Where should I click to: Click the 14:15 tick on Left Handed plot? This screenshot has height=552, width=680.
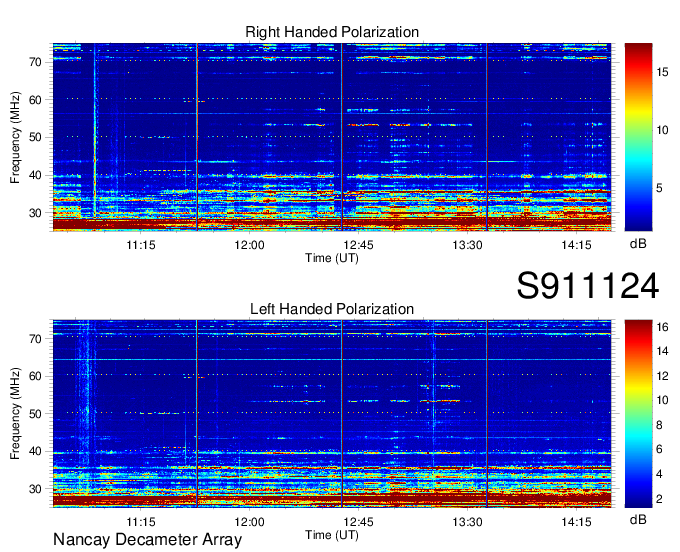point(576,522)
